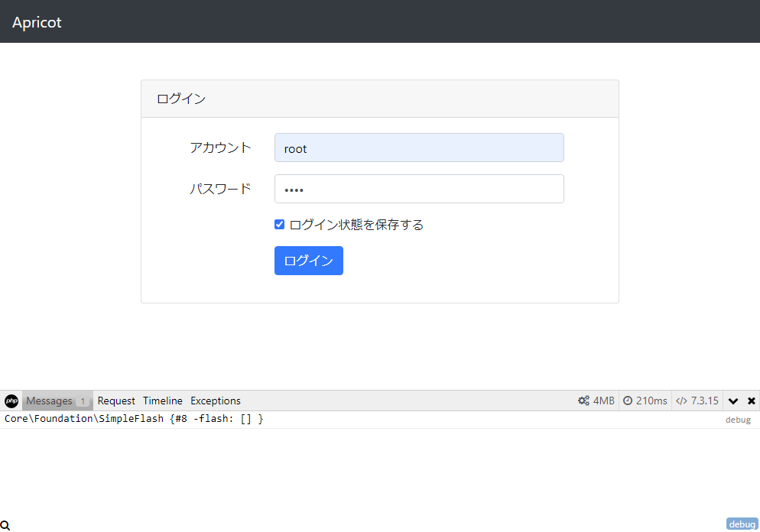This screenshot has height=532, width=760.
Task: Click the 4MB memory usage indicator
Action: (596, 401)
